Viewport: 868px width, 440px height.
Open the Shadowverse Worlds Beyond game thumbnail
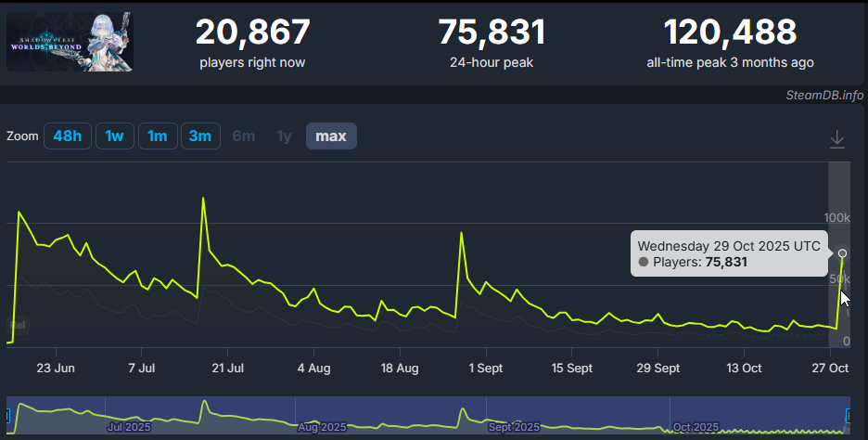[70, 42]
